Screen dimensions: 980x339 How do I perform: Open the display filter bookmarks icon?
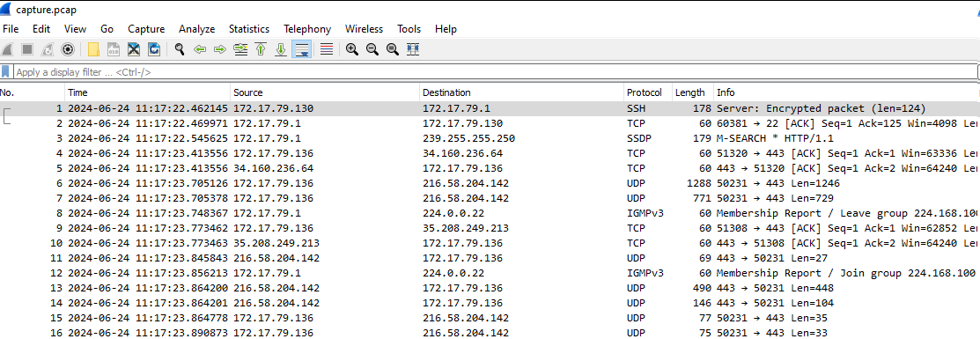tap(5, 72)
